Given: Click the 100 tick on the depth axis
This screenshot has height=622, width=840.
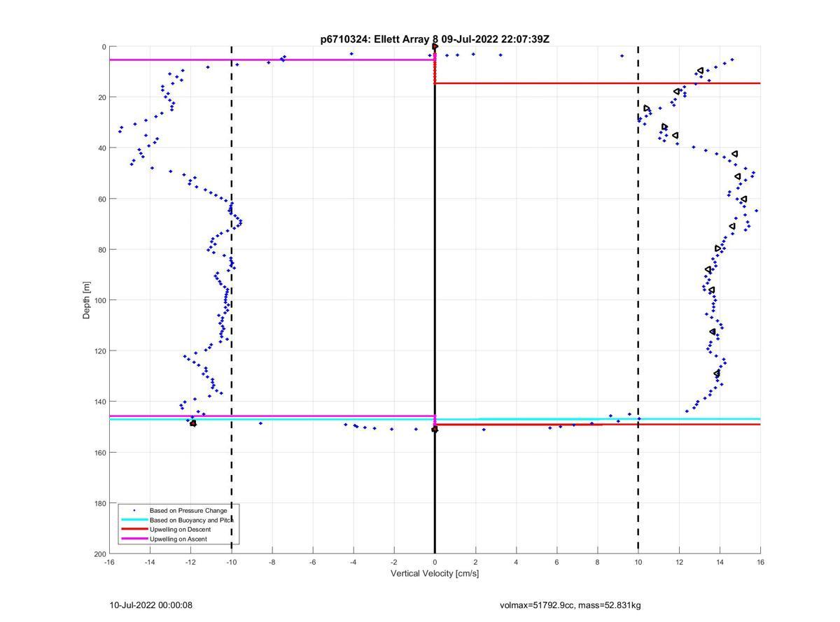Looking at the screenshot, I should click(99, 300).
